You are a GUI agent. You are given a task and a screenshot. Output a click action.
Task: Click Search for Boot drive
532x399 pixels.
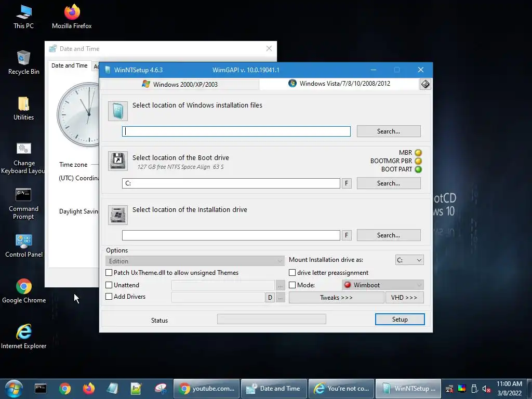pos(389,183)
